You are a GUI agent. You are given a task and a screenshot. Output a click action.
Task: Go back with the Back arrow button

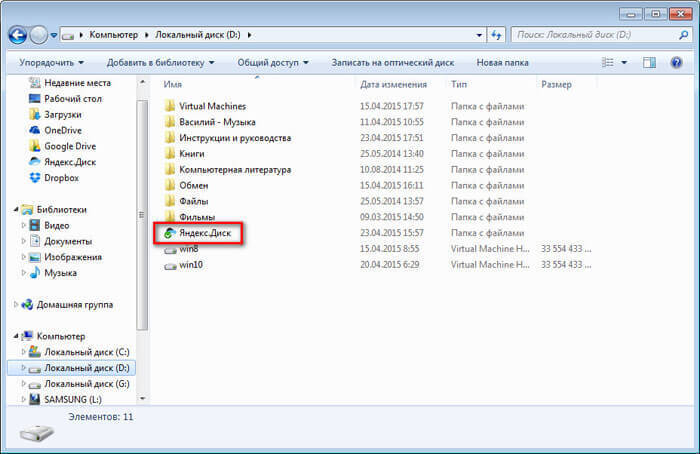tap(18, 35)
